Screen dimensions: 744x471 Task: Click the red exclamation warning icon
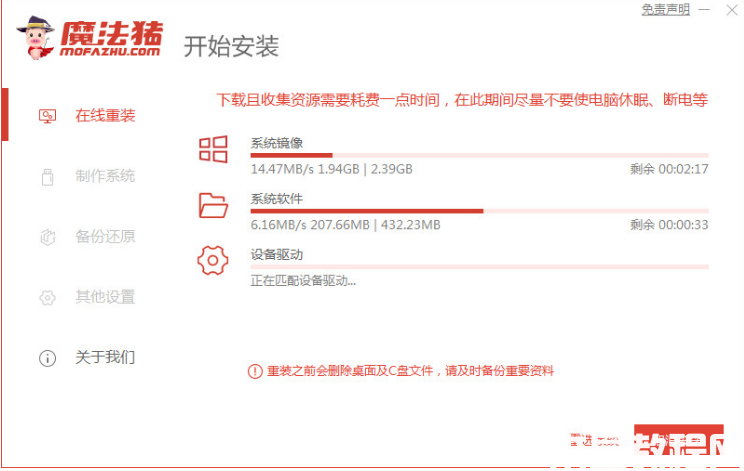(x=255, y=371)
